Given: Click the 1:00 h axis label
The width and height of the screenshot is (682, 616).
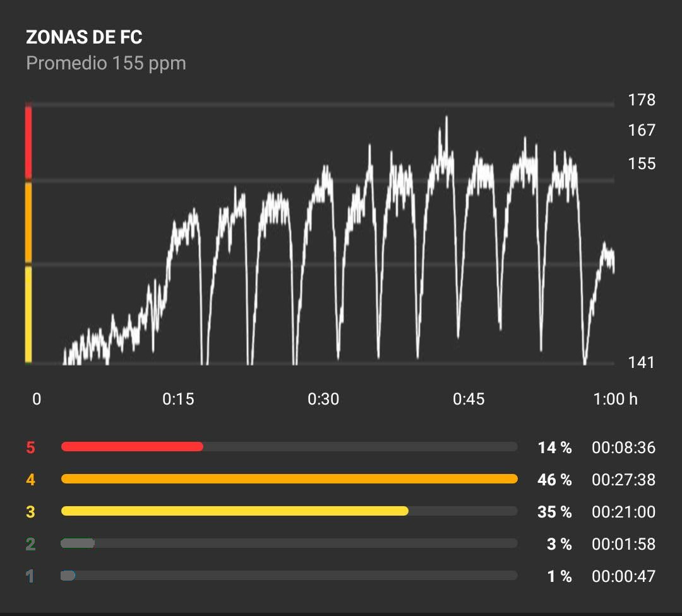Looking at the screenshot, I should (x=616, y=399).
